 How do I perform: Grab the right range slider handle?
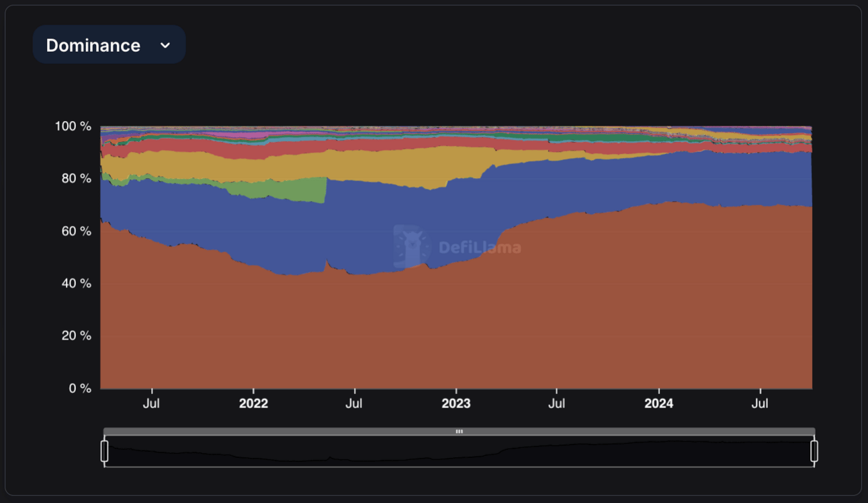814,451
